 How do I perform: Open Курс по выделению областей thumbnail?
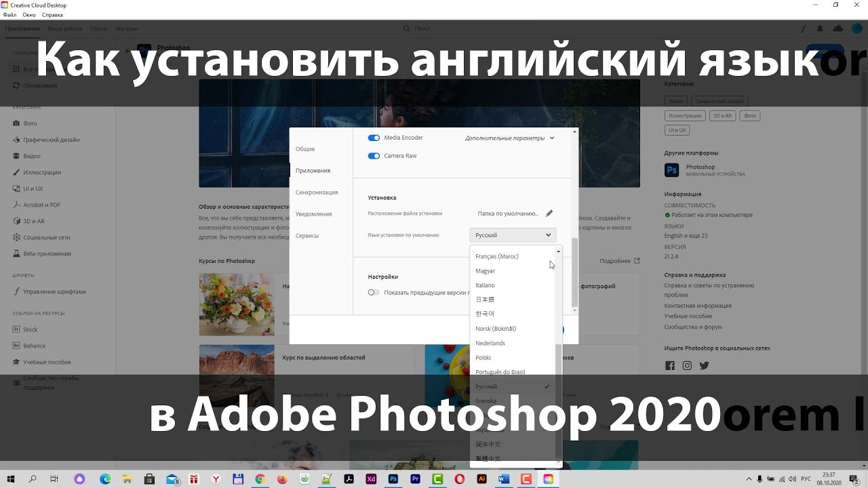coord(237,375)
